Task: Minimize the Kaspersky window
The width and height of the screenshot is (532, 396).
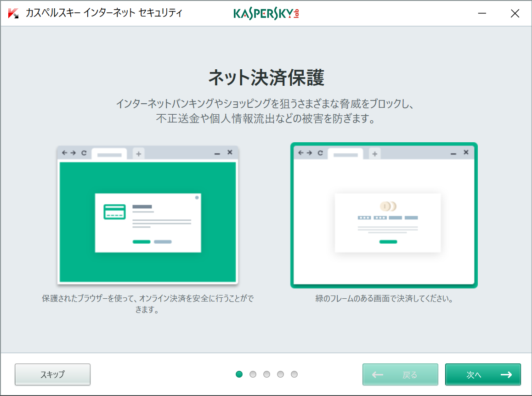Action: [x=482, y=13]
